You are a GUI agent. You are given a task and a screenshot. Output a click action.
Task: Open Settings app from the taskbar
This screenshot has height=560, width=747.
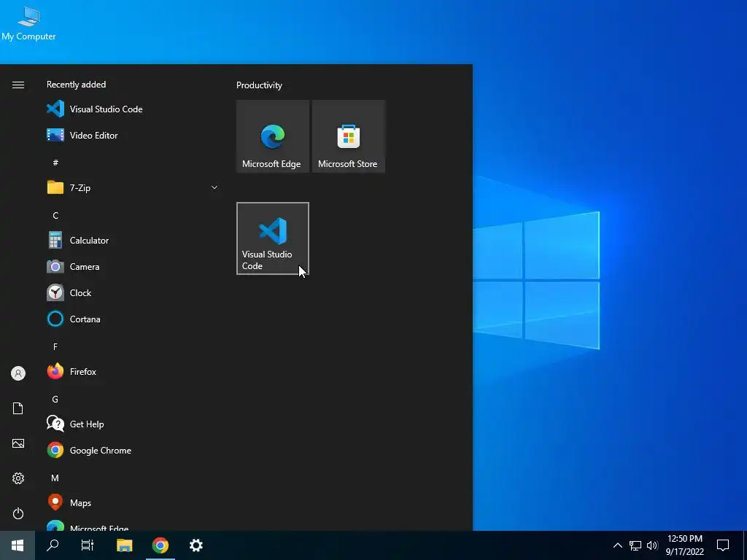click(196, 545)
